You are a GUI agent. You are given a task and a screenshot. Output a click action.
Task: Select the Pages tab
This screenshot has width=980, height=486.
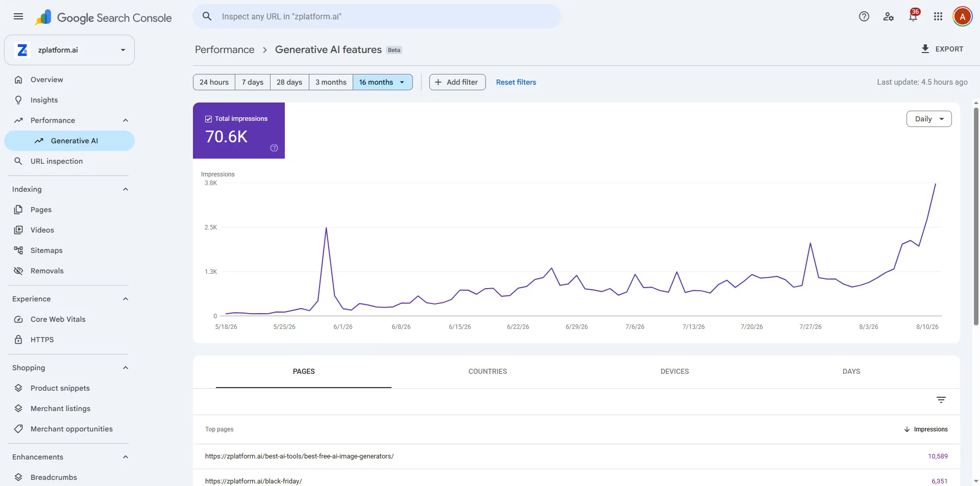click(x=304, y=372)
